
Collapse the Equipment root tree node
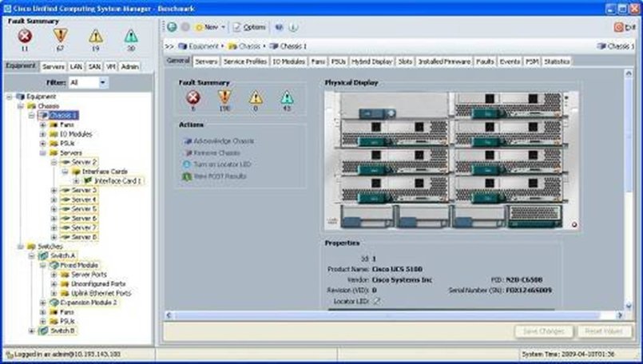coord(9,97)
